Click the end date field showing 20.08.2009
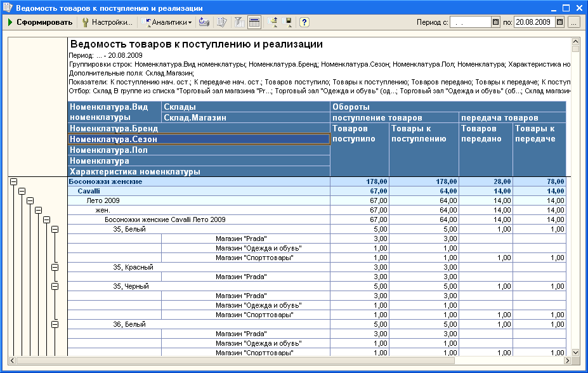The height and width of the screenshot is (373, 588). [535, 22]
